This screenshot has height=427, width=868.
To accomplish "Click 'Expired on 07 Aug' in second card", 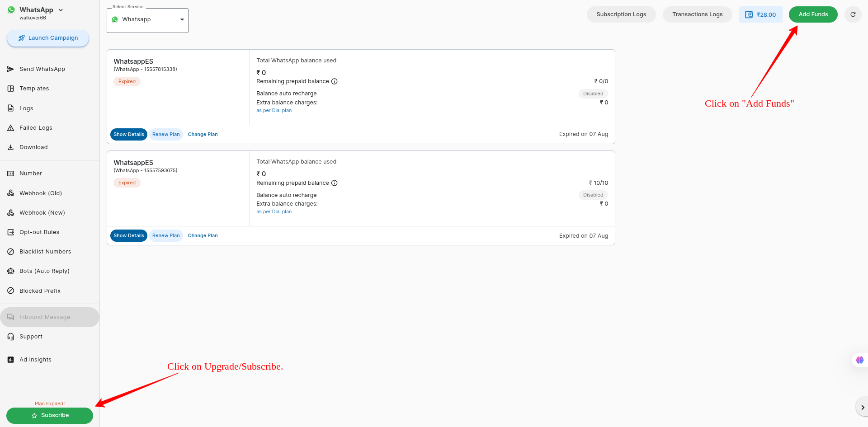I will pyautogui.click(x=584, y=236).
